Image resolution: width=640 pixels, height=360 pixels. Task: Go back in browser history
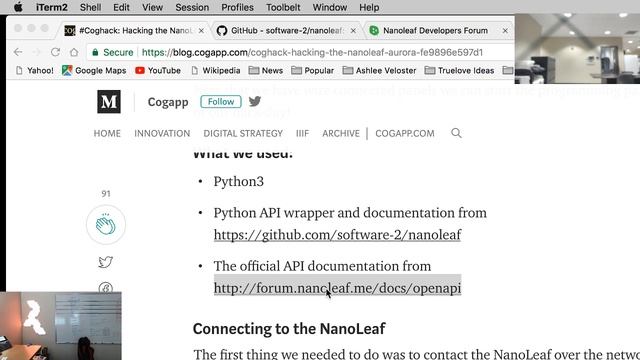[x=18, y=52]
